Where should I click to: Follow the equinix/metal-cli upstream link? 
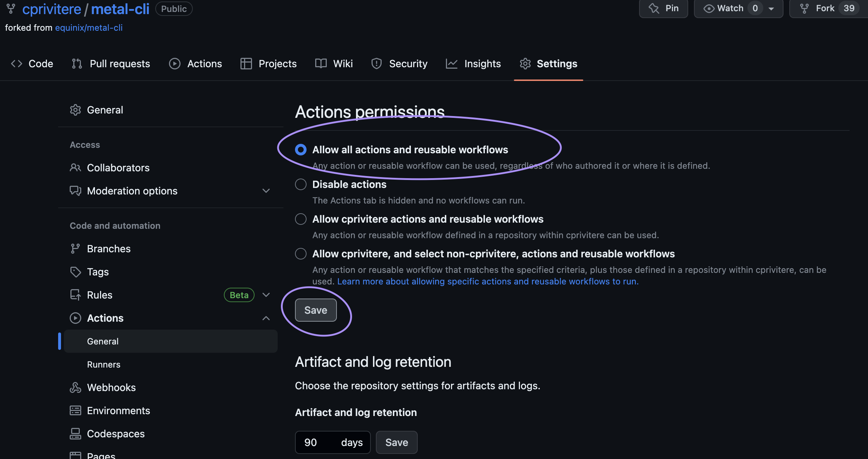(x=89, y=28)
